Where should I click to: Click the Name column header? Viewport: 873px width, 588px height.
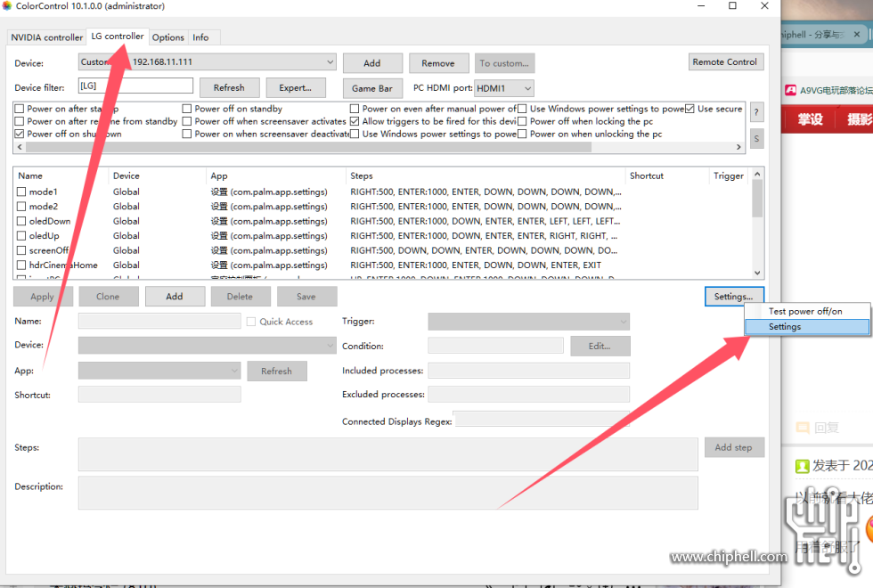point(61,176)
